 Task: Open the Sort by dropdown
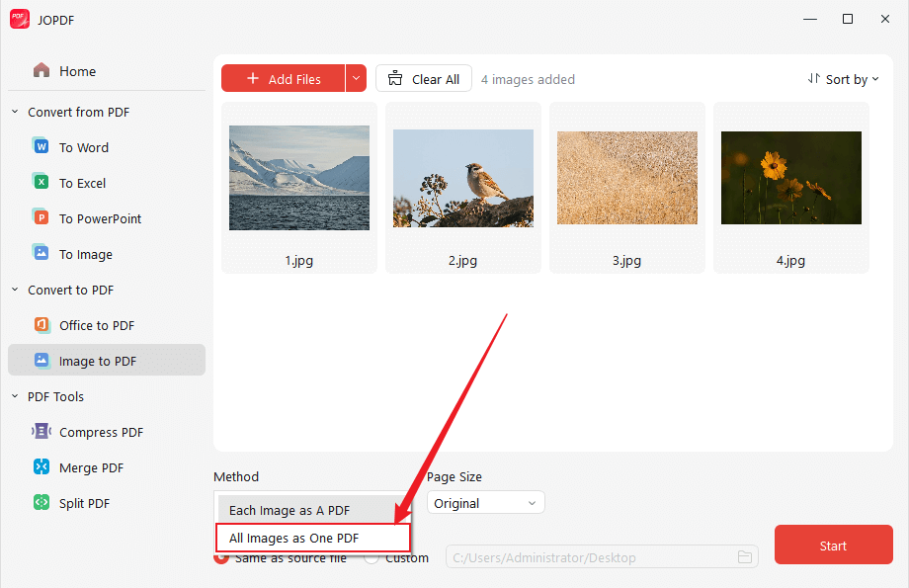(844, 78)
